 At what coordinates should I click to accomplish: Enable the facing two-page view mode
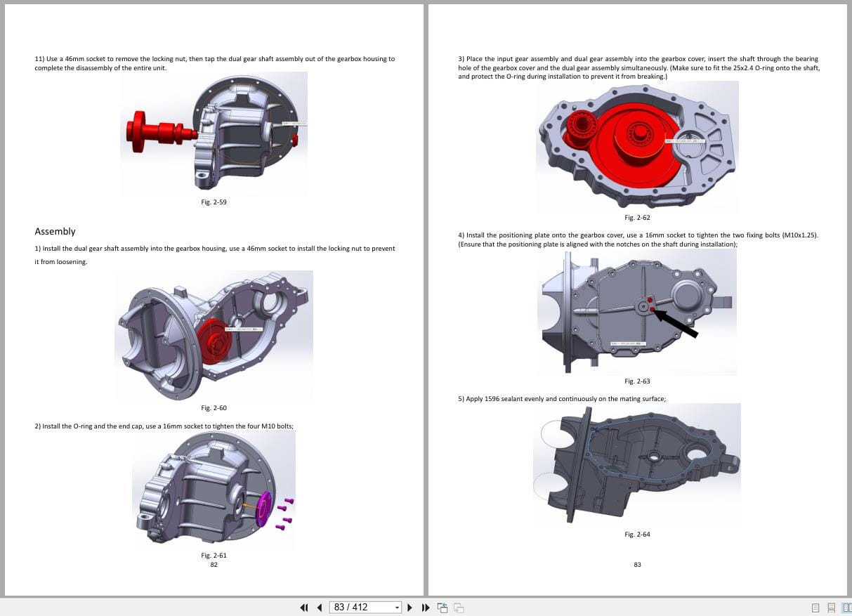tap(848, 607)
